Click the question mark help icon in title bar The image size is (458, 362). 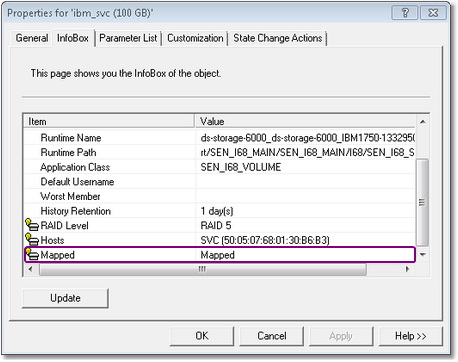[x=405, y=13]
